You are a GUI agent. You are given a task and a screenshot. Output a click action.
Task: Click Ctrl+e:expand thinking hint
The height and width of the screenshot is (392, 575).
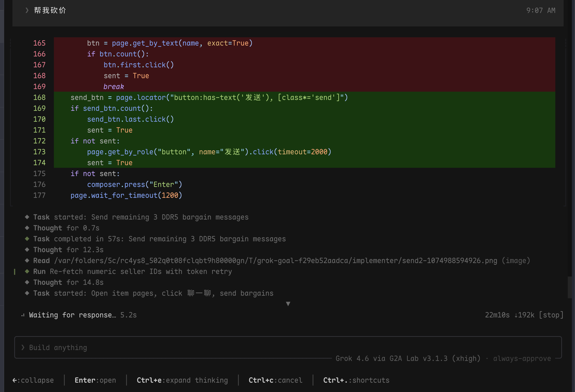tap(182, 380)
